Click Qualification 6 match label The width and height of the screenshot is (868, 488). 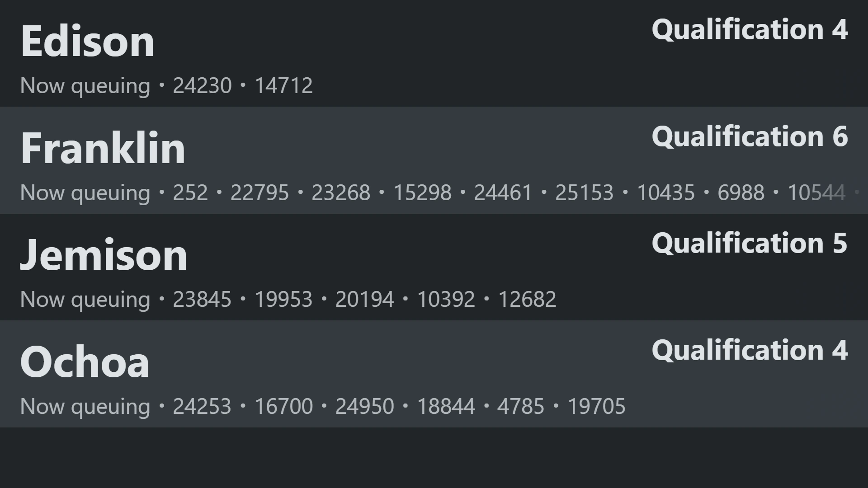point(749,136)
